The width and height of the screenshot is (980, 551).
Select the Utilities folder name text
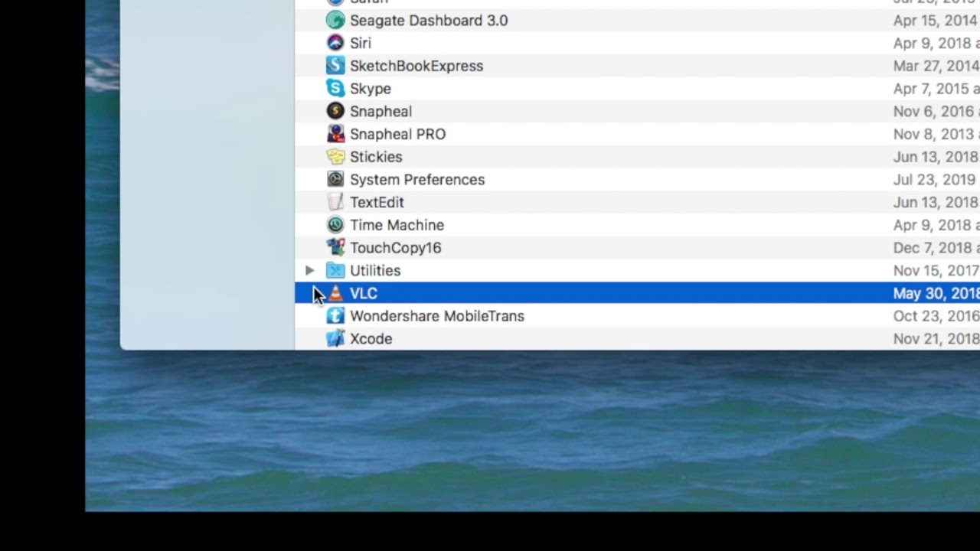tap(375, 270)
